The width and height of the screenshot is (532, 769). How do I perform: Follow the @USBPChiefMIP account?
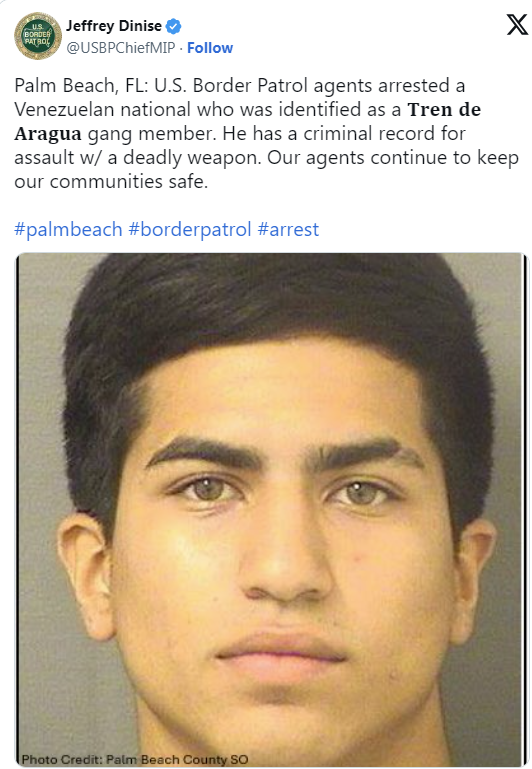210,48
